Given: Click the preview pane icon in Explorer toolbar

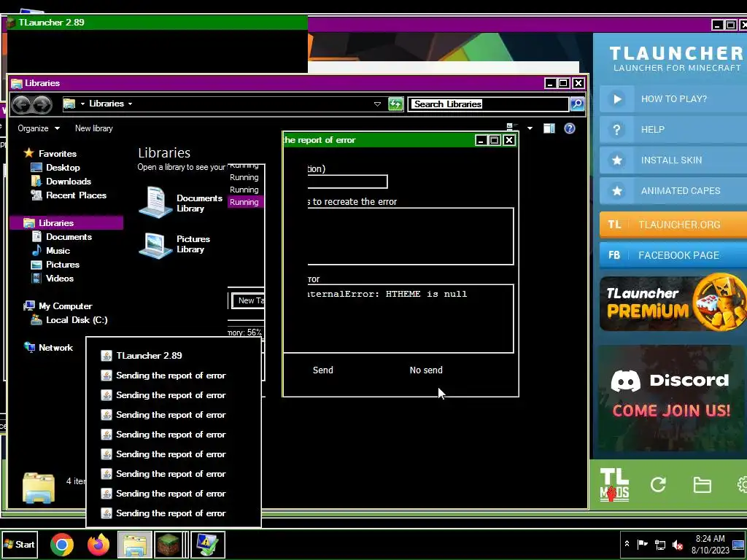Looking at the screenshot, I should tap(549, 128).
